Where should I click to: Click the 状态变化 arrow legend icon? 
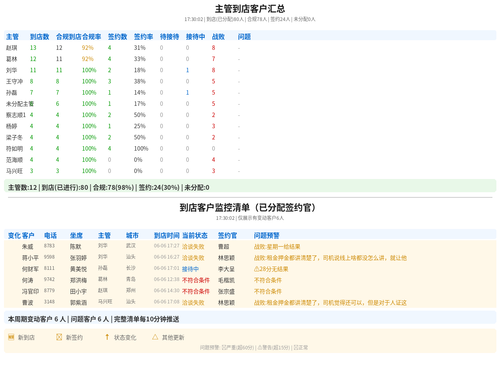point(107,337)
